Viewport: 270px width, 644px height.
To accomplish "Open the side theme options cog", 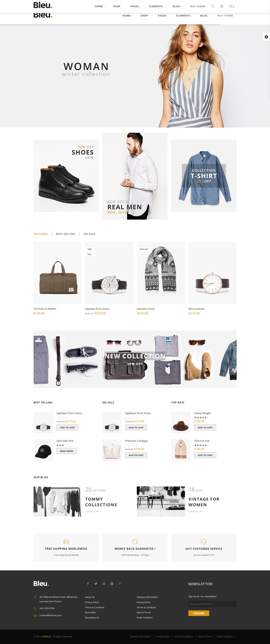I will tap(266, 37).
